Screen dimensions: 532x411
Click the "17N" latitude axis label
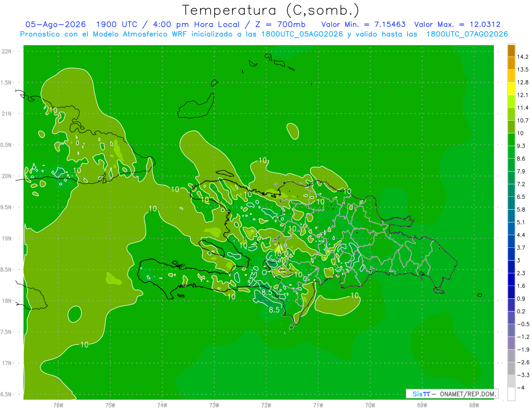(7, 364)
